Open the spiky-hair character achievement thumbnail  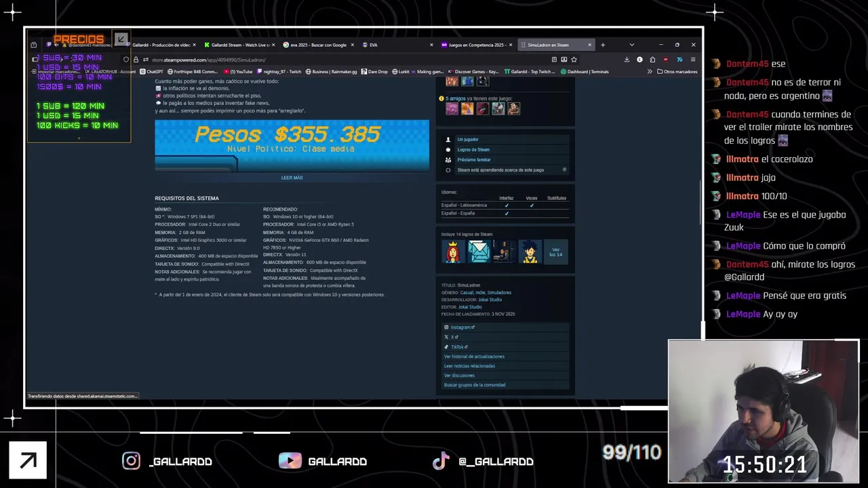coord(530,251)
